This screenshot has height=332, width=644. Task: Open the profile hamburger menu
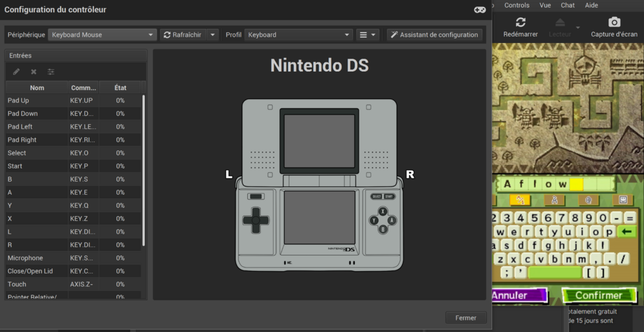coord(368,35)
